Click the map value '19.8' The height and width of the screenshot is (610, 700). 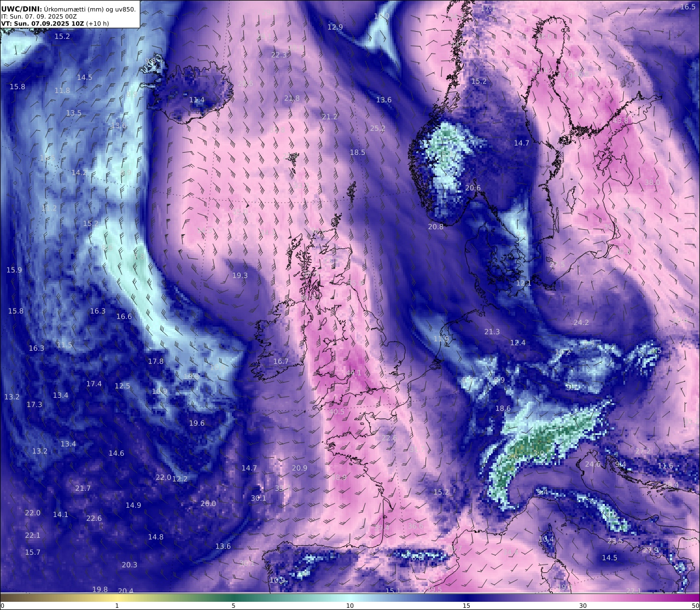click(100, 589)
